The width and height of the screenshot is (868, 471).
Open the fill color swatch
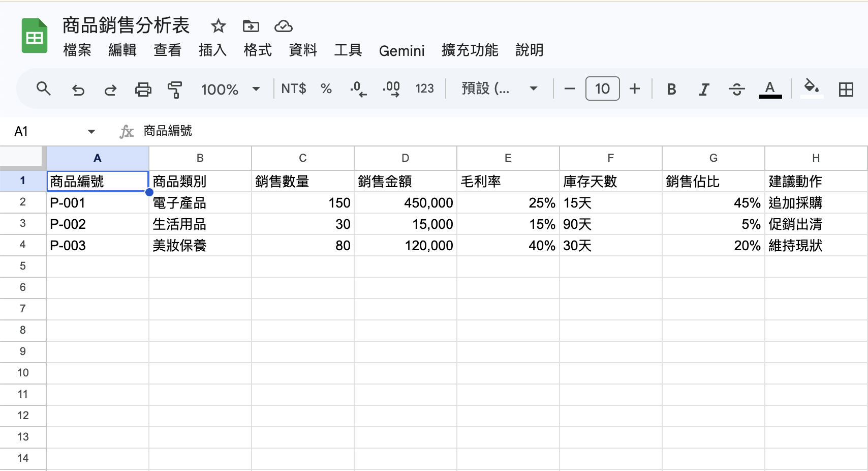812,89
